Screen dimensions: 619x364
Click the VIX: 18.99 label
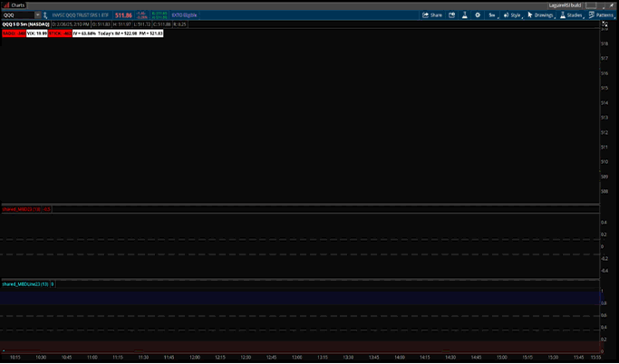pyautogui.click(x=37, y=34)
